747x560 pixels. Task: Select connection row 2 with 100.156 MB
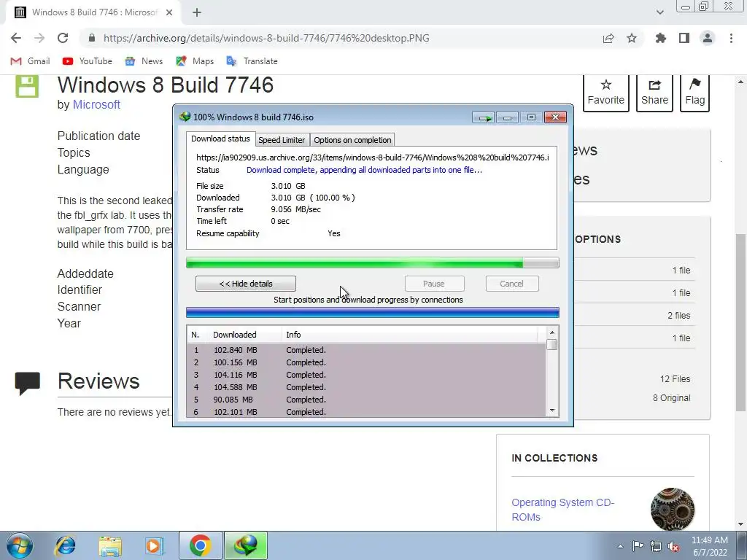(366, 362)
